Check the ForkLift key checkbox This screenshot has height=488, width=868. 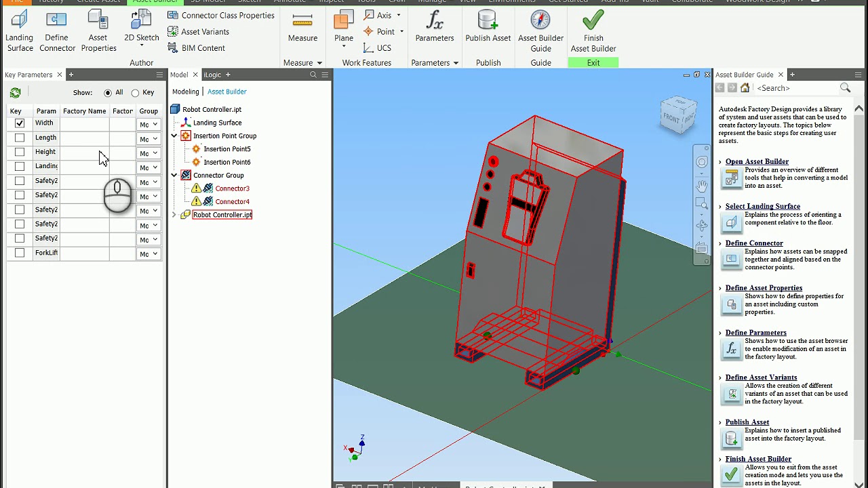pyautogui.click(x=20, y=253)
